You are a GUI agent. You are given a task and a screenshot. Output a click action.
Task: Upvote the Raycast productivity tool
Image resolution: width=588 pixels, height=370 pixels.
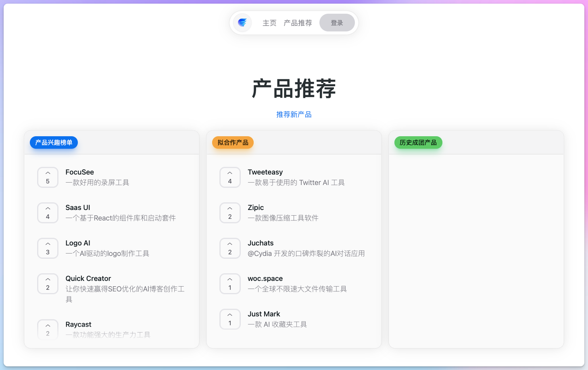coord(48,329)
